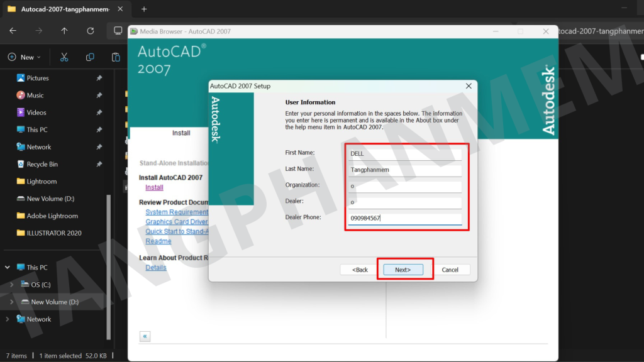The height and width of the screenshot is (362, 644).
Task: Open the Install AutoCAD 2007 link
Action: [154, 187]
